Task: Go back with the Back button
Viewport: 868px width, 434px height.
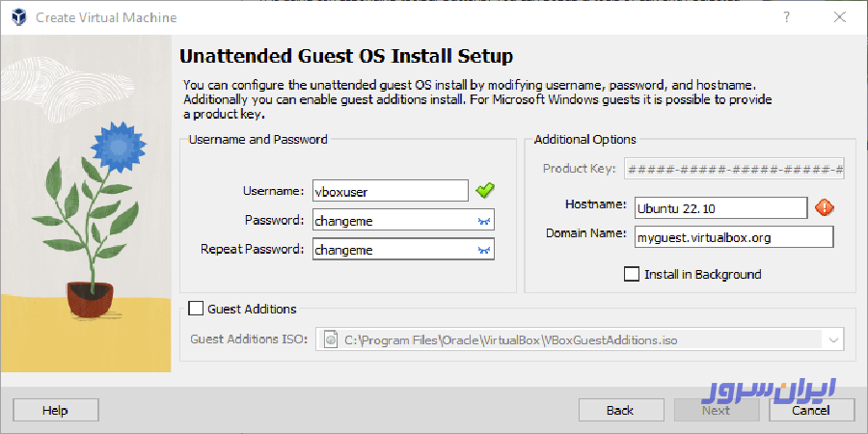Action: (x=619, y=410)
